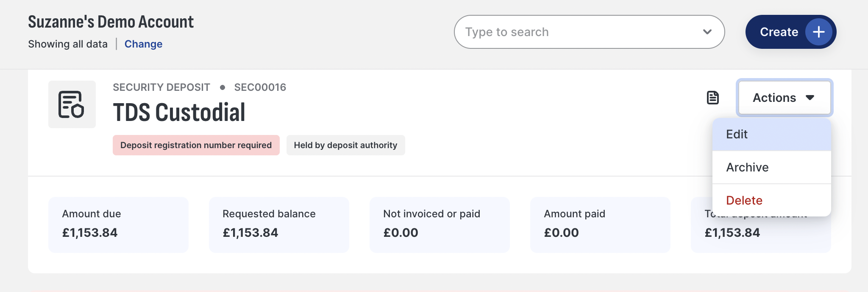The image size is (868, 292).
Task: Select the Requested balance card
Action: pos(279,225)
